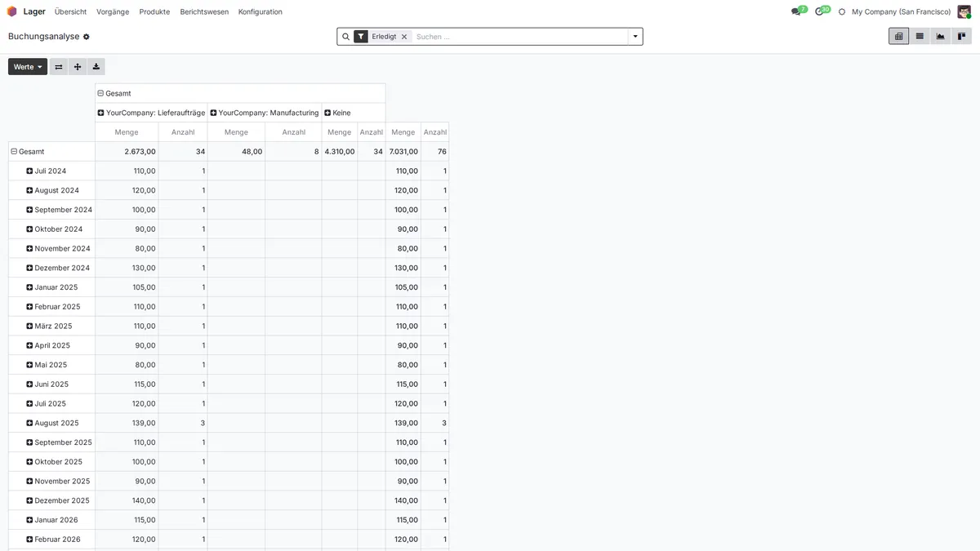Screen dimensions: 980x551
Task: Open the user avatar menu
Action: pos(964,11)
